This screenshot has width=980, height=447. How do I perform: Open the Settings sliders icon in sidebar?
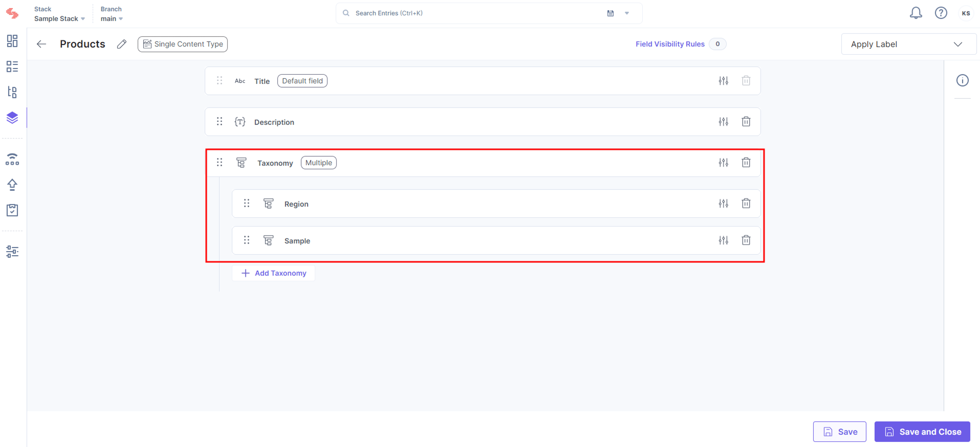click(12, 252)
